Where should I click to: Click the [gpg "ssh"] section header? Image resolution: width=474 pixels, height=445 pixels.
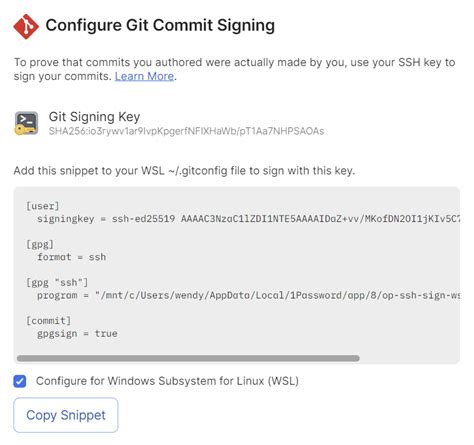[57, 283]
